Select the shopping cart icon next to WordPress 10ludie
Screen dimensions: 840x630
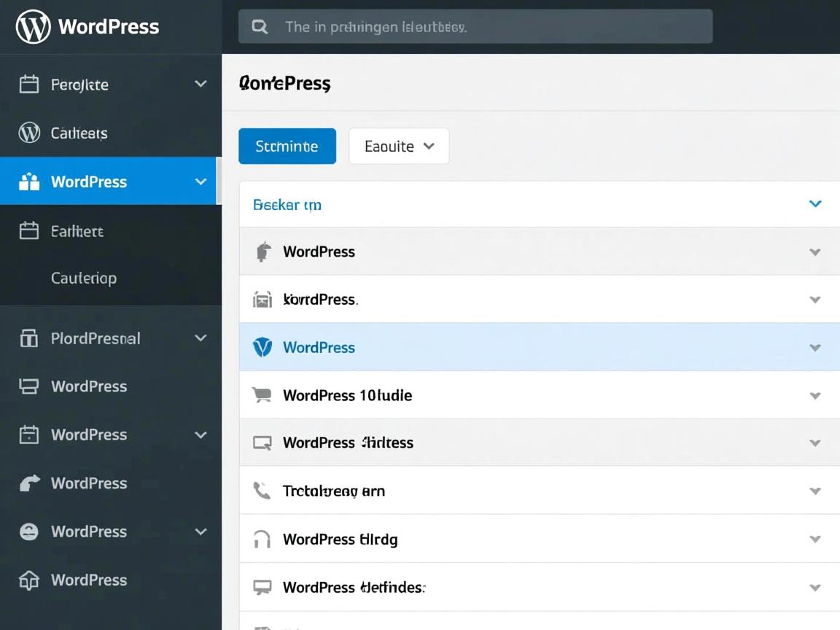(x=262, y=394)
